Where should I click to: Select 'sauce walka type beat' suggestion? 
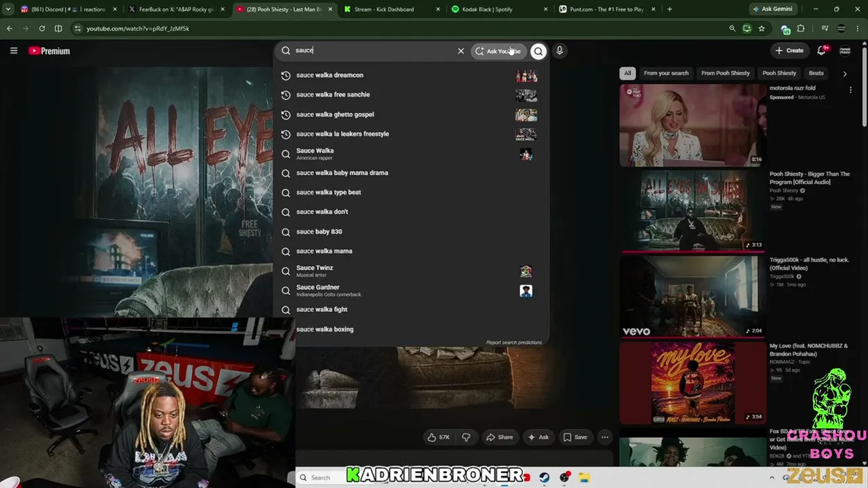pyautogui.click(x=410, y=192)
